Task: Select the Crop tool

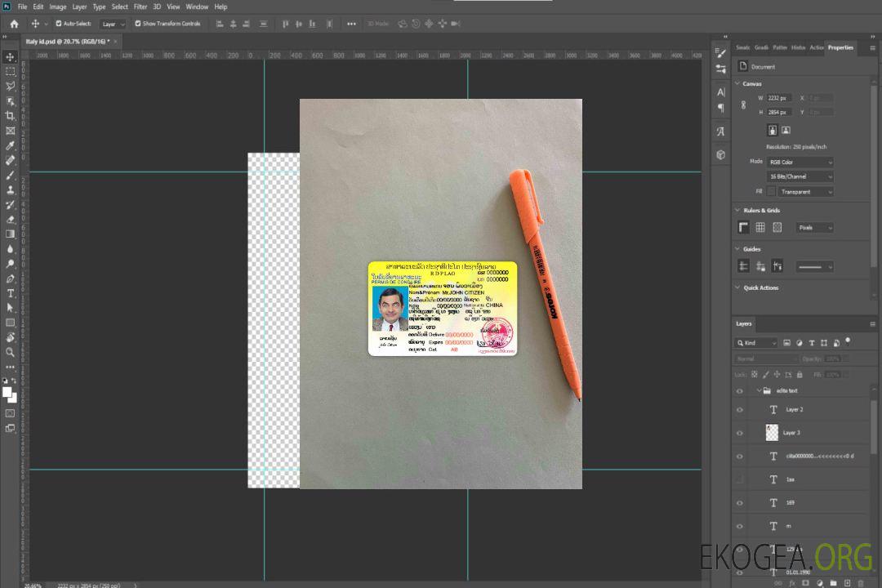Action: 11,116
